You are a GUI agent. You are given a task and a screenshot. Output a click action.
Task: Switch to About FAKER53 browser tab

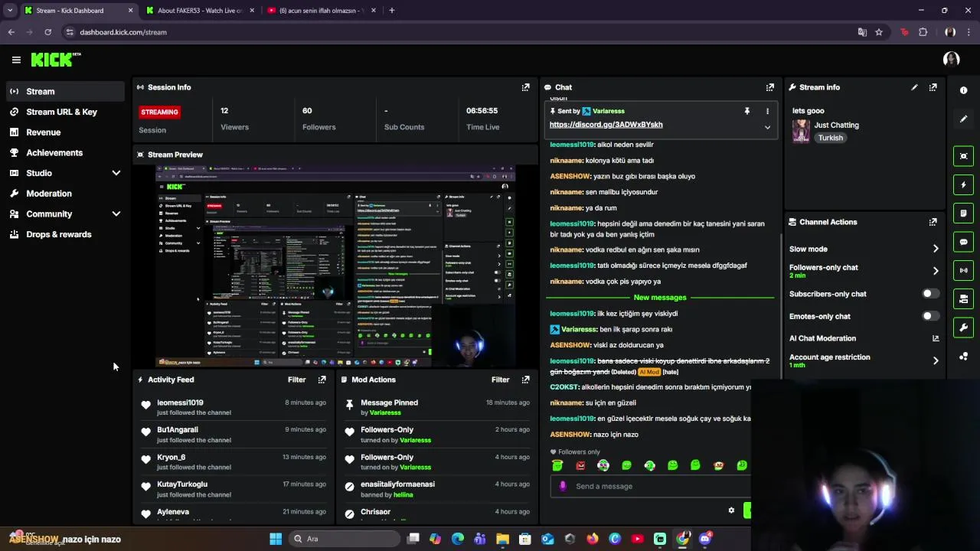200,11
